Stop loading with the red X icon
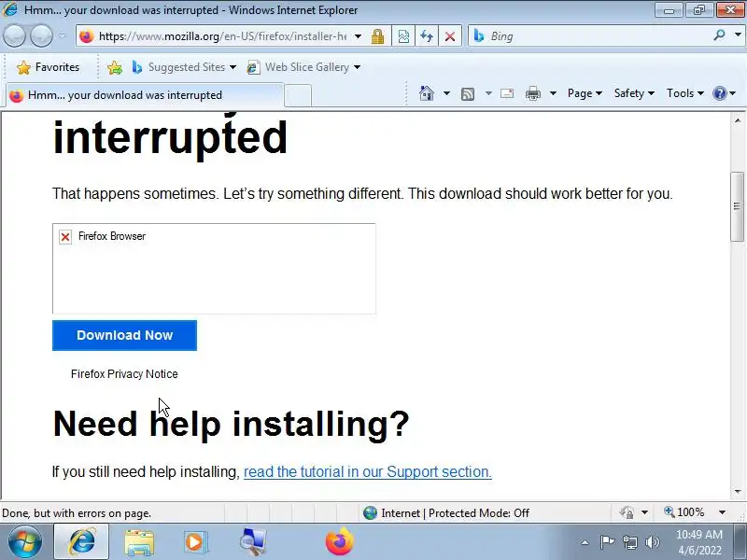Image resolution: width=747 pixels, height=560 pixels. [x=450, y=36]
